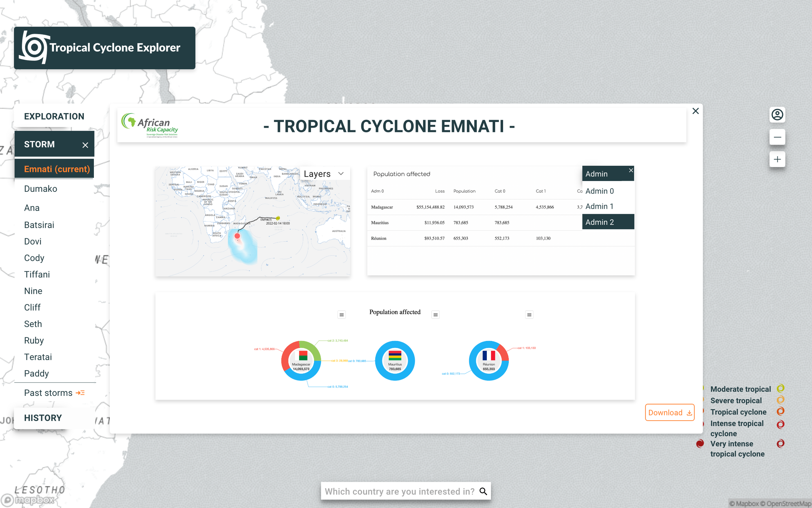Screen dimensions: 812x508
Task: Open the HISTORY tab
Action: [43, 418]
